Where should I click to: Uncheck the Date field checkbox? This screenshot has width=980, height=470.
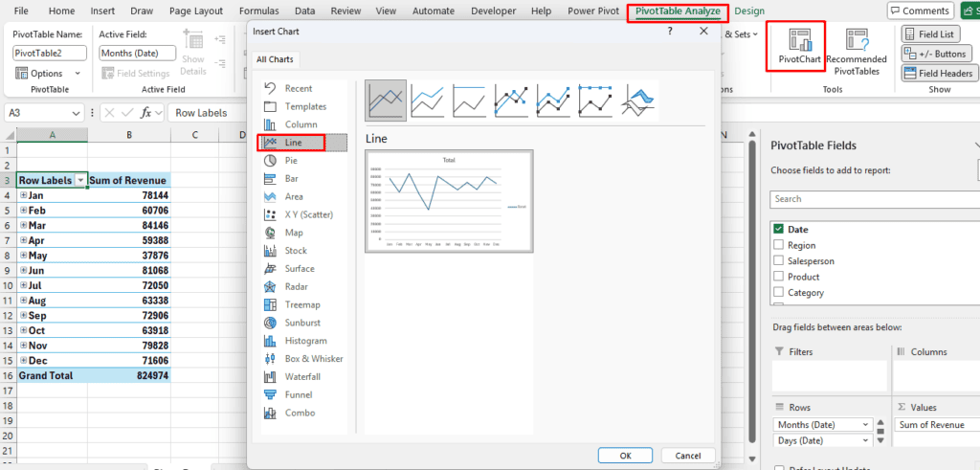tap(779, 230)
